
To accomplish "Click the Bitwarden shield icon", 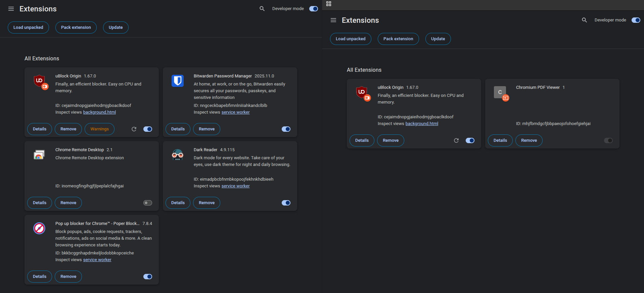I will pyautogui.click(x=178, y=81).
